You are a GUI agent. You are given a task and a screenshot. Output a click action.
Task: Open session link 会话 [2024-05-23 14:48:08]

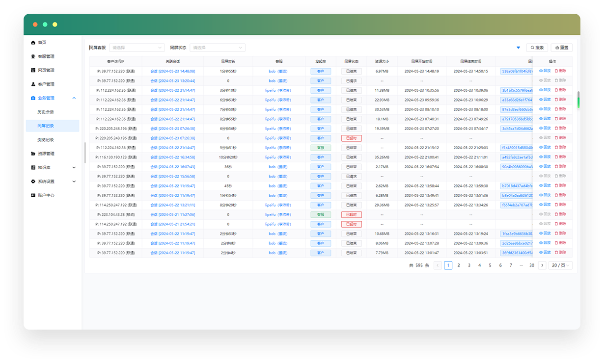click(x=172, y=71)
